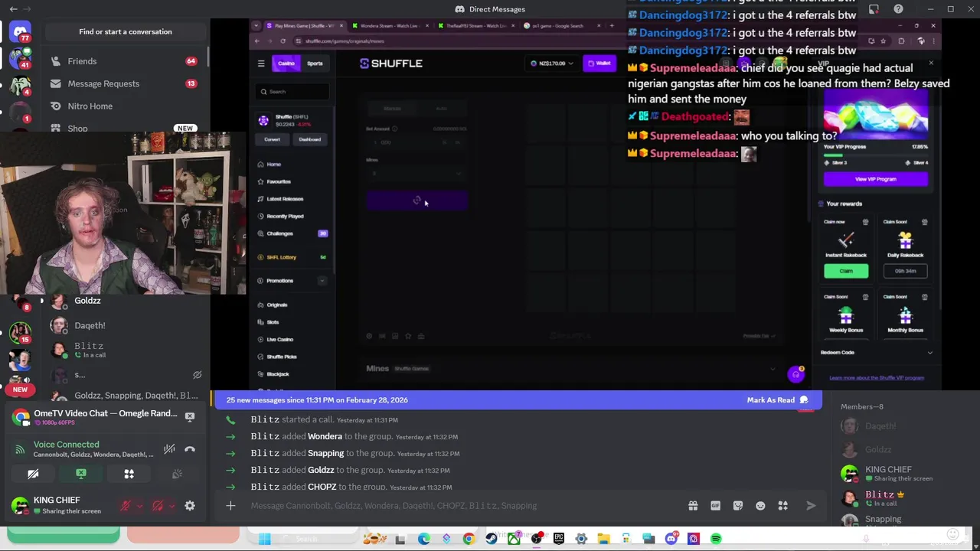The width and height of the screenshot is (980, 551).
Task: Undeafen the headphones for KING CHIEF
Action: click(158, 506)
